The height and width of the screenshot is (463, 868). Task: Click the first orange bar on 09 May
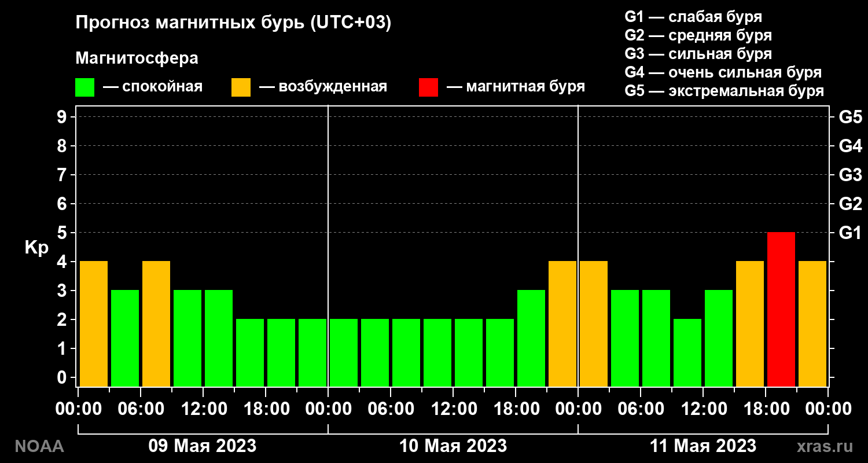pos(94,324)
